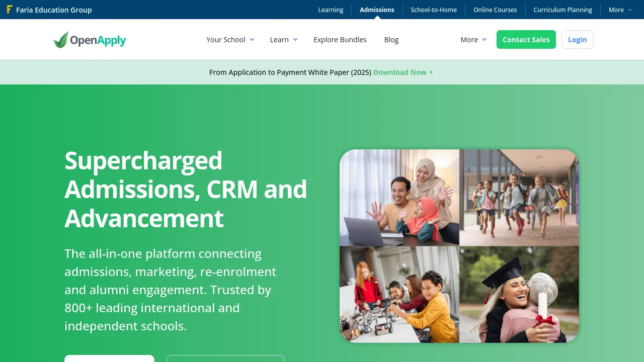644x362 pixels.
Task: Click the student photo collage image
Action: coord(459,245)
